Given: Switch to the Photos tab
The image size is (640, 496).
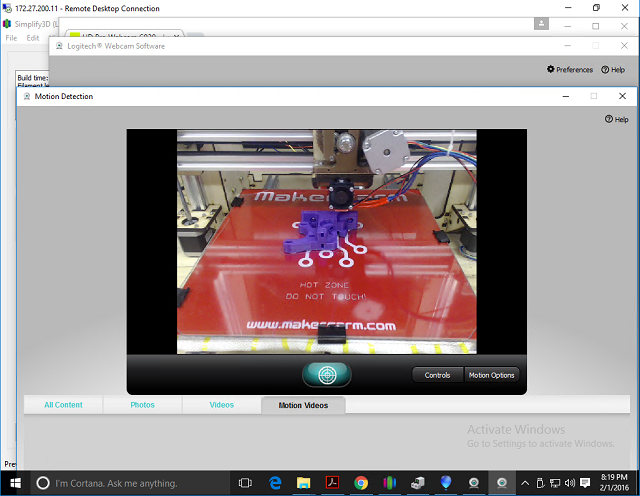Looking at the screenshot, I should coord(142,405).
